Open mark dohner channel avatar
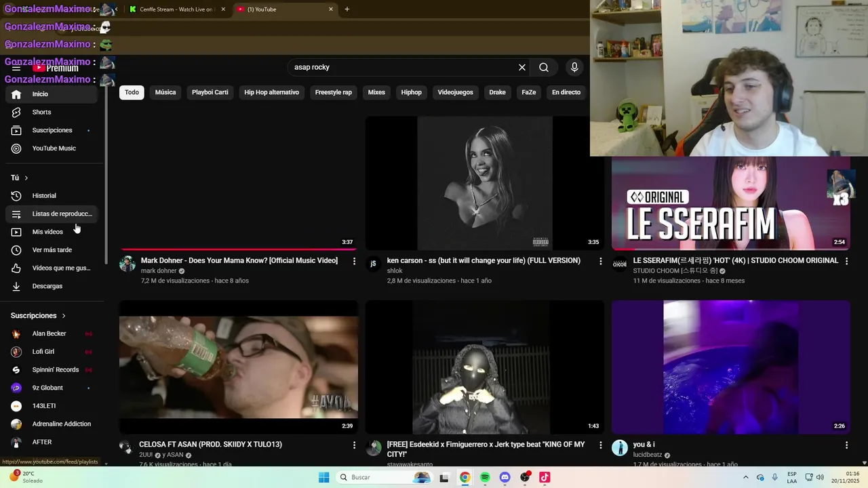 tap(127, 264)
